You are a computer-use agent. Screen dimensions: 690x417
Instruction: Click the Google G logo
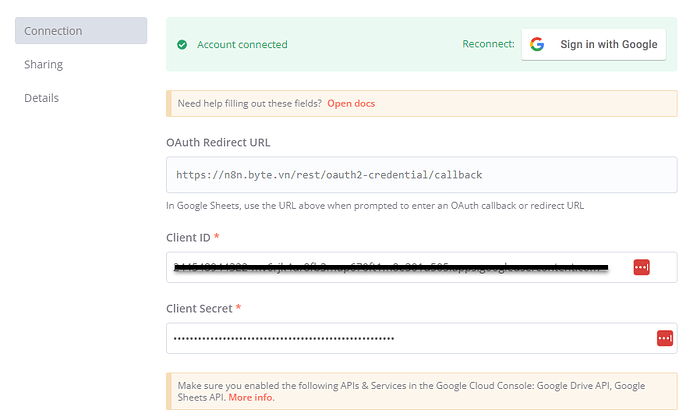click(x=537, y=45)
